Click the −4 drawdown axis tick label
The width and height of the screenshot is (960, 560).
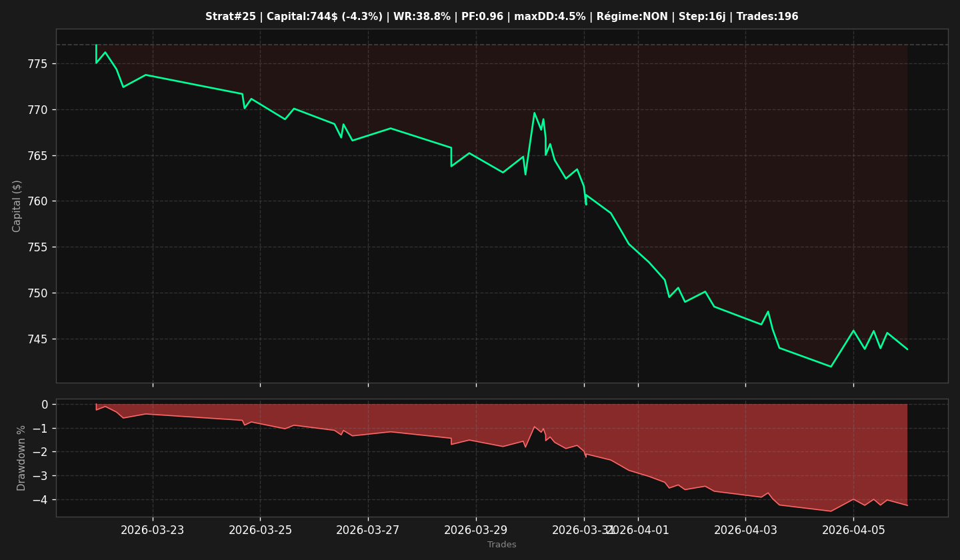pyautogui.click(x=40, y=500)
